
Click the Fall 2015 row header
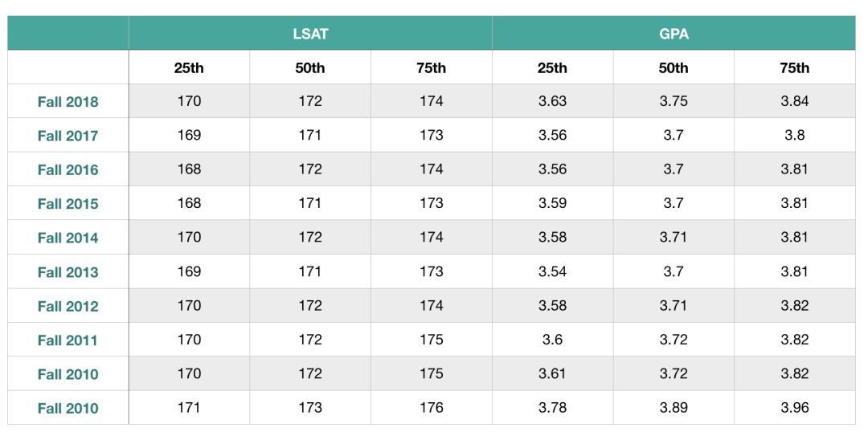pyautogui.click(x=68, y=204)
